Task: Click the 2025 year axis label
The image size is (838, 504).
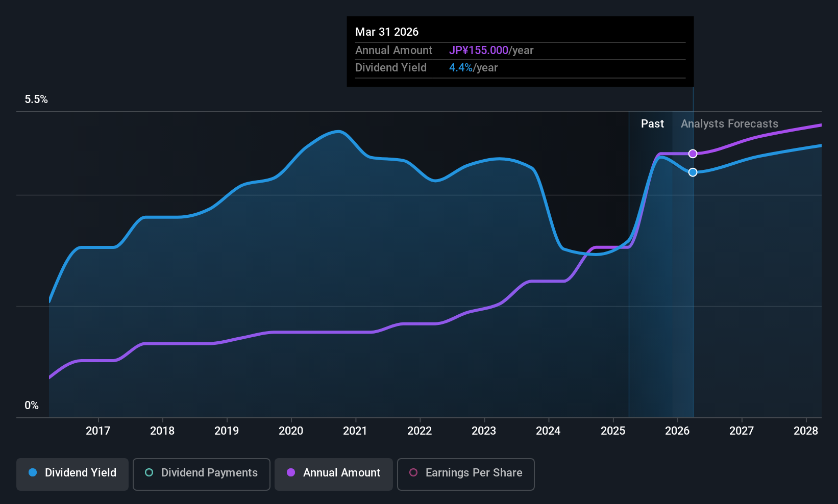Action: pos(613,431)
